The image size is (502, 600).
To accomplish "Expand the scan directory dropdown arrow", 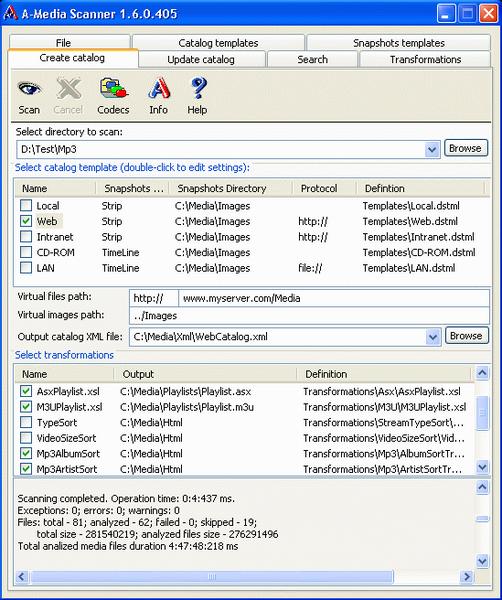I will (432, 149).
